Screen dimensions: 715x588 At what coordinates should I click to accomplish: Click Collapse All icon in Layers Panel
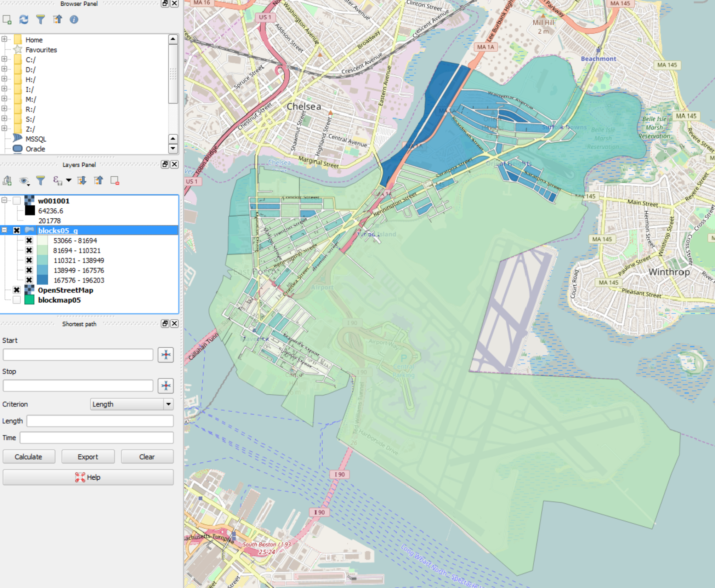point(98,181)
